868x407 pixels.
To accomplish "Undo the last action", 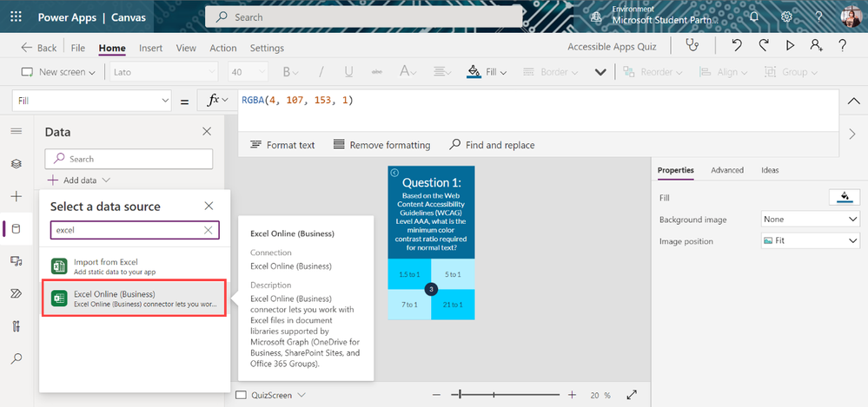I will [x=736, y=46].
